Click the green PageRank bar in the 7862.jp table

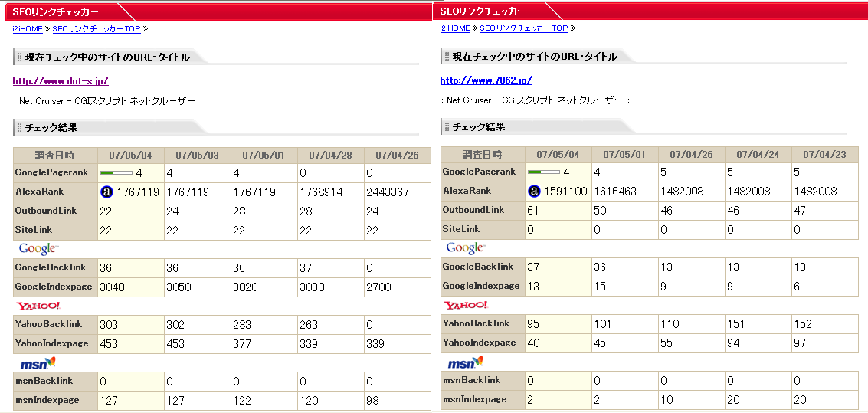pyautogui.click(x=544, y=173)
